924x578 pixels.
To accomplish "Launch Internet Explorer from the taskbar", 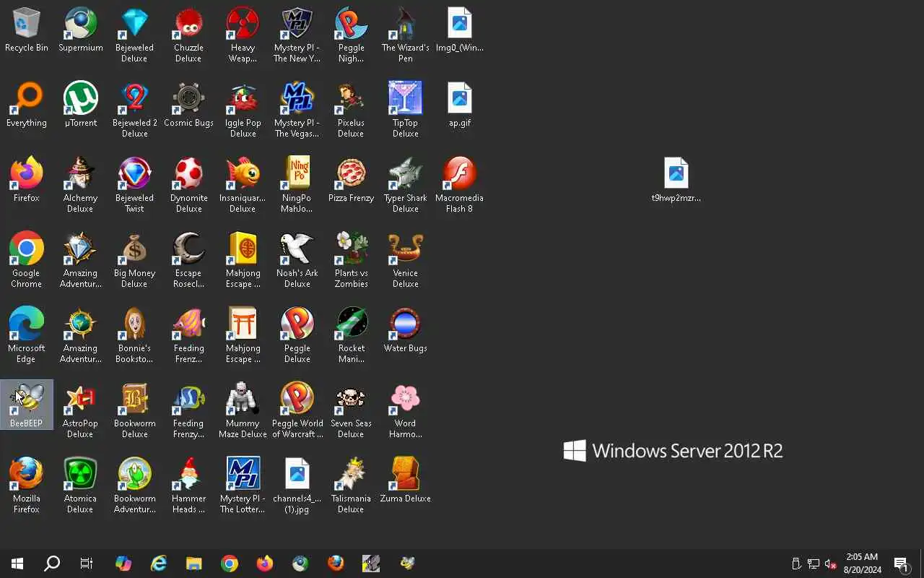I will pyautogui.click(x=158, y=564).
